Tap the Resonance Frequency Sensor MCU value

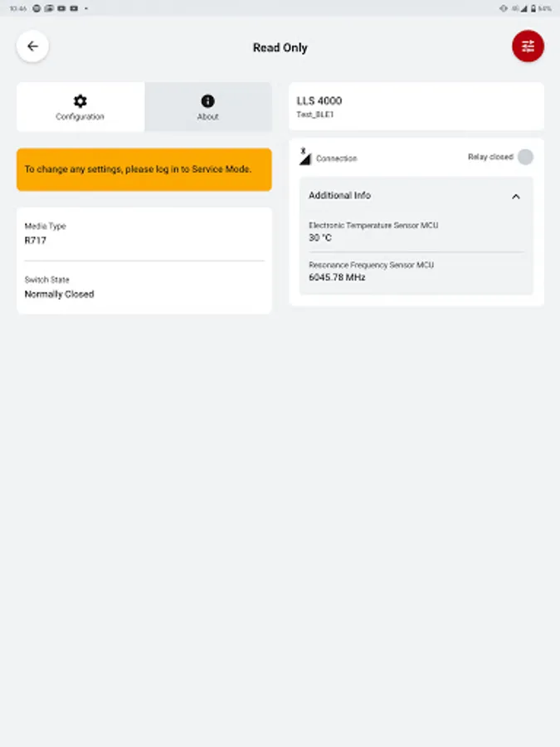pyautogui.click(x=337, y=277)
